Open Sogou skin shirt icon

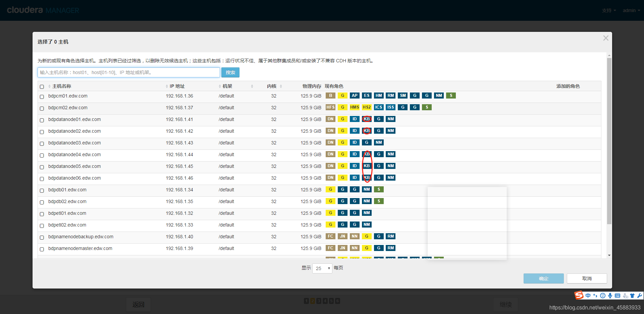pyautogui.click(x=632, y=296)
